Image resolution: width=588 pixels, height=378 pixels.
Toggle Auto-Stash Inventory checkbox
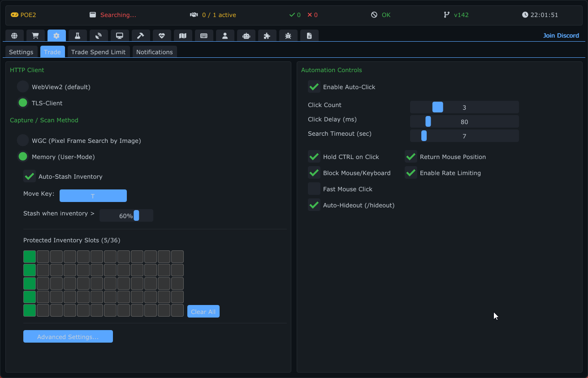pyautogui.click(x=30, y=176)
